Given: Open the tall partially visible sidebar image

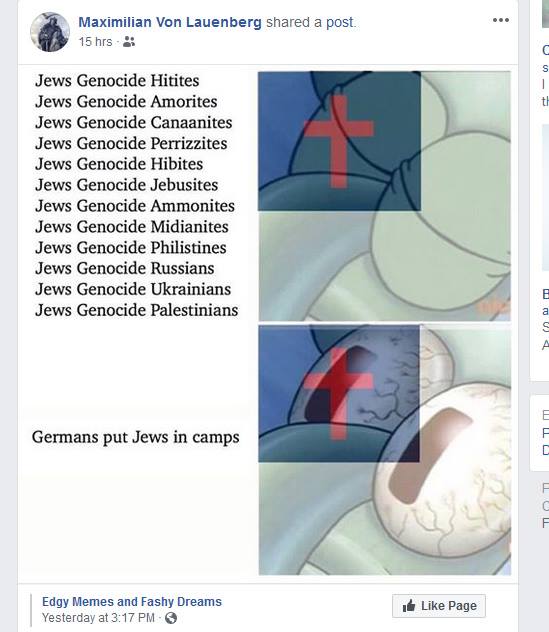Looking at the screenshot, I should [545, 198].
